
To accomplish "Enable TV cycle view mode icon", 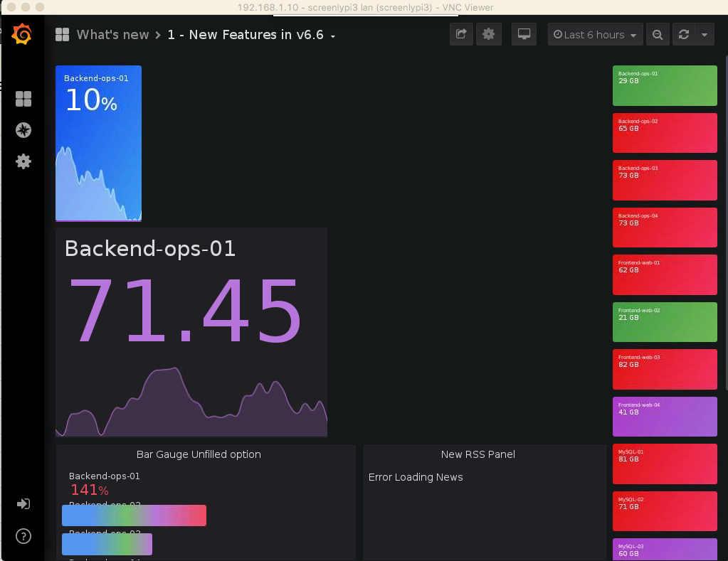I will (x=524, y=33).
